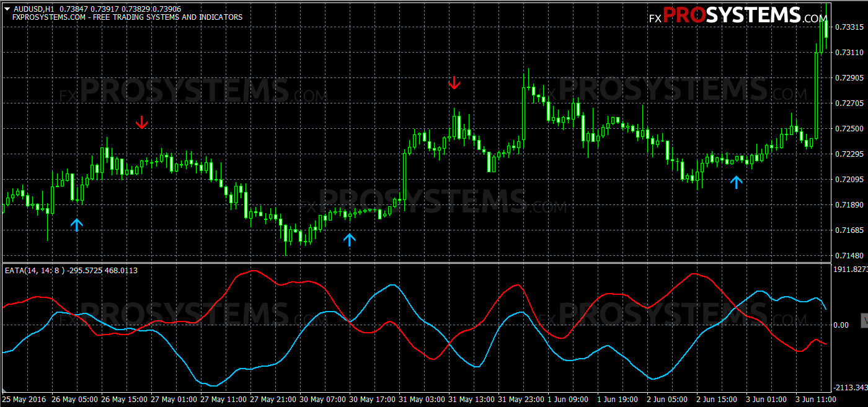Click time axis label "26 May 15:00"
This screenshot has width=868, height=407.
tap(124, 399)
